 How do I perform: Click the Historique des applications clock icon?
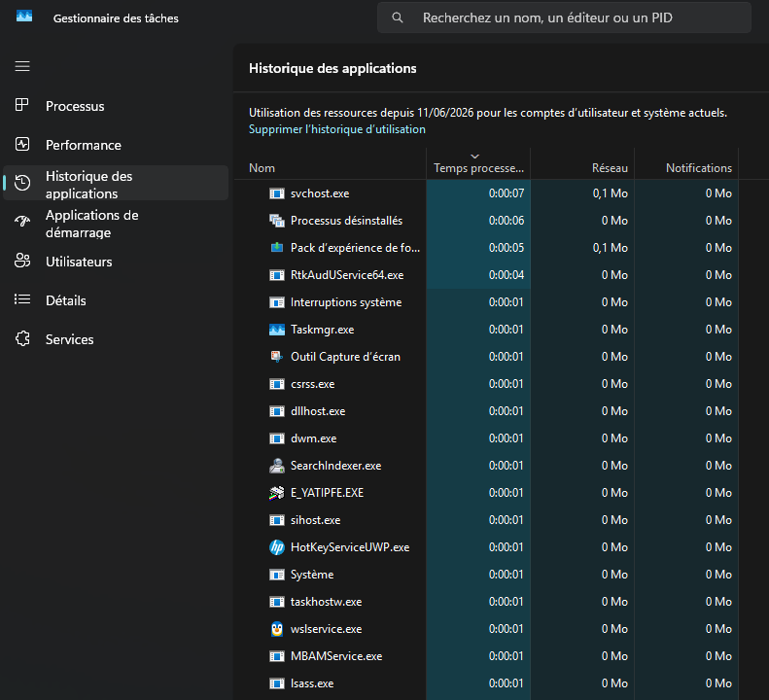[22, 183]
